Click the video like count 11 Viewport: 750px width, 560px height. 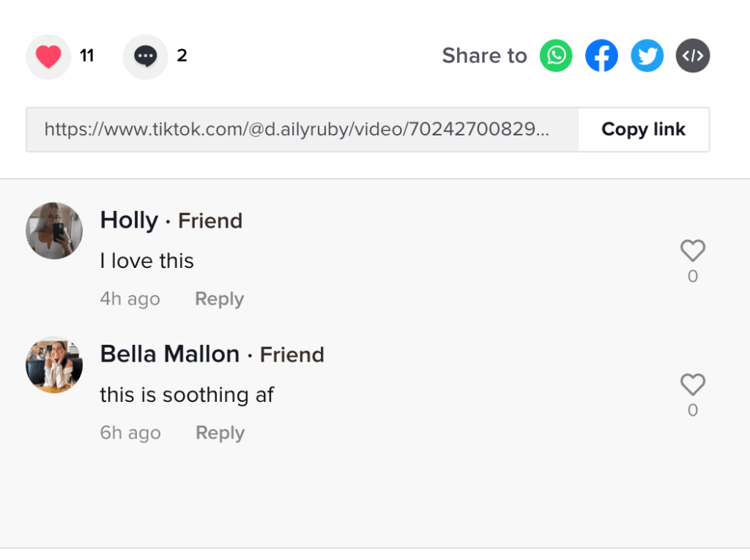coord(87,56)
